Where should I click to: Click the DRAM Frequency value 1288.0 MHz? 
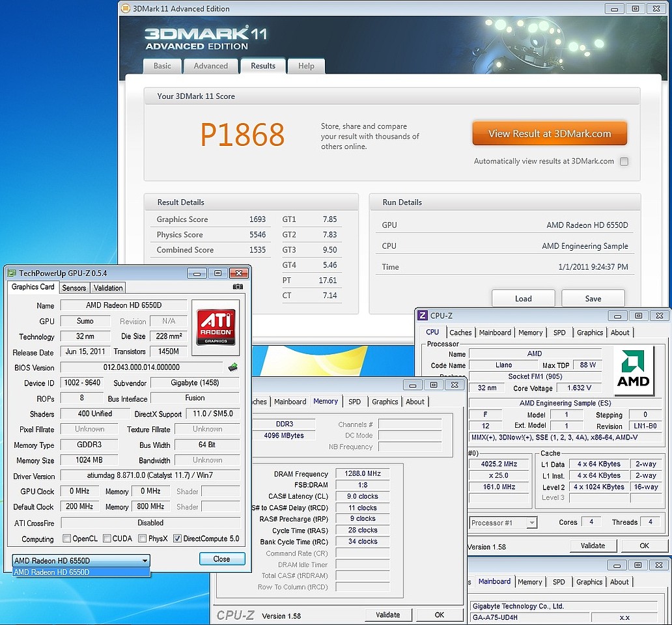[x=363, y=473]
